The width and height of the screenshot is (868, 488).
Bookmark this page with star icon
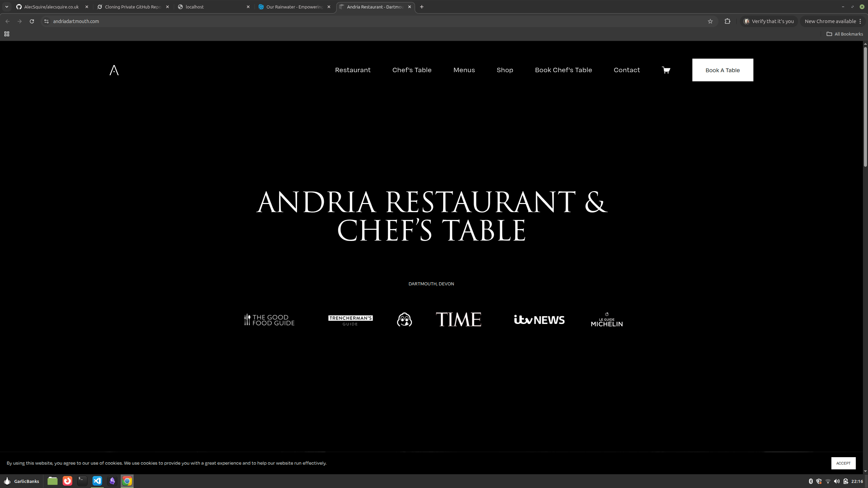710,21
